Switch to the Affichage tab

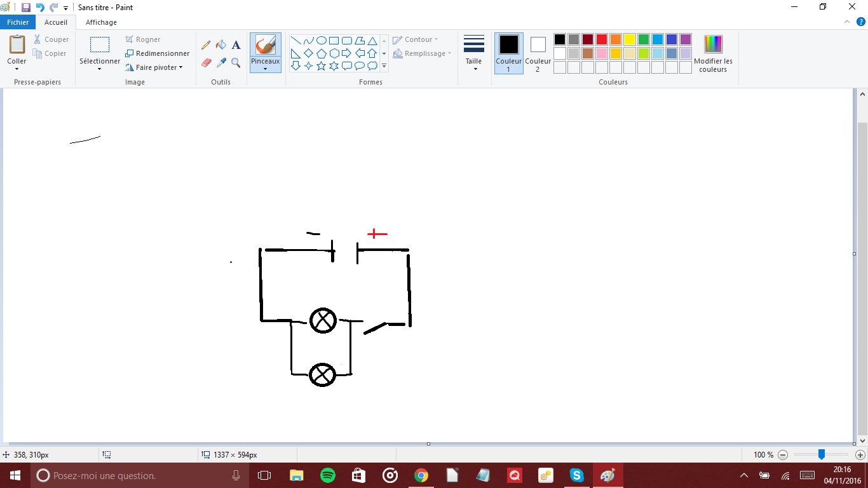point(101,22)
